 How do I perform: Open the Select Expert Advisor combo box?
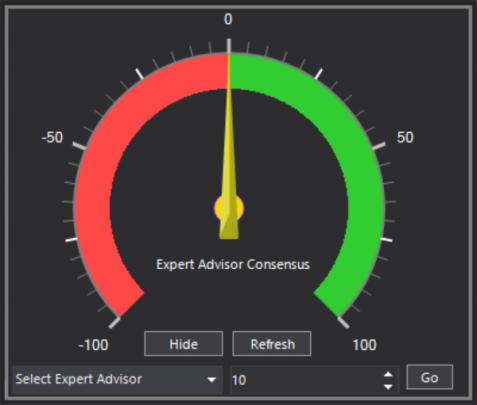click(117, 379)
